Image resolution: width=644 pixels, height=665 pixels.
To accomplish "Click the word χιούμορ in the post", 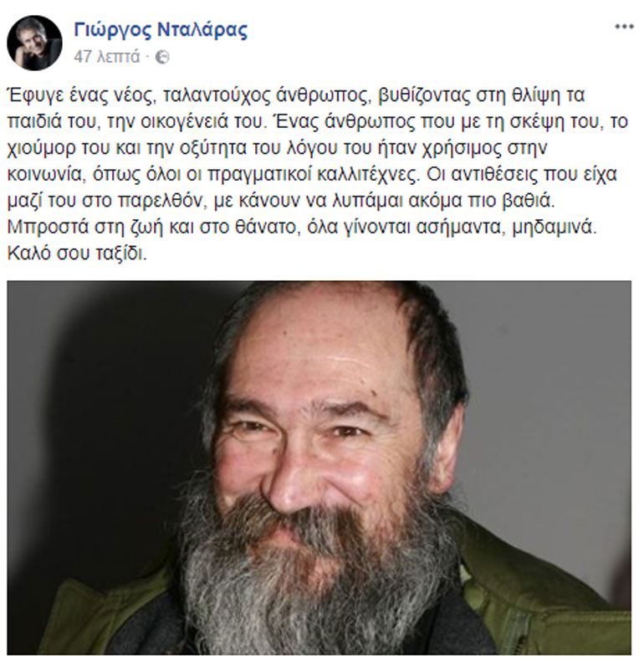I will [38, 148].
